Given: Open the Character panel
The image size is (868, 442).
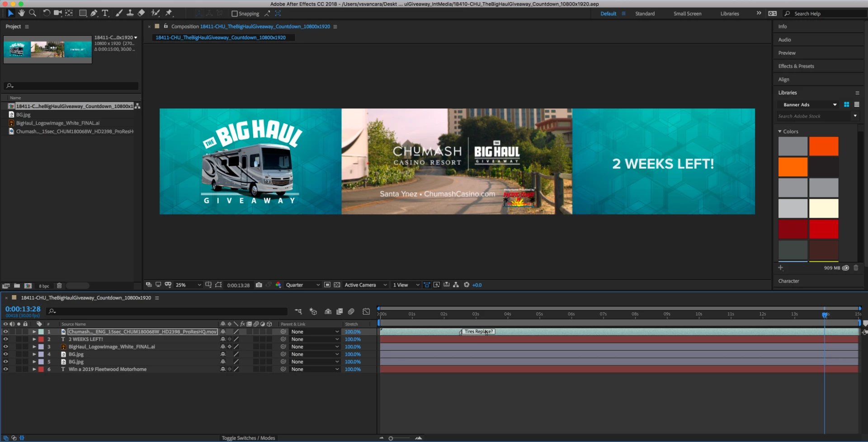Looking at the screenshot, I should point(788,281).
